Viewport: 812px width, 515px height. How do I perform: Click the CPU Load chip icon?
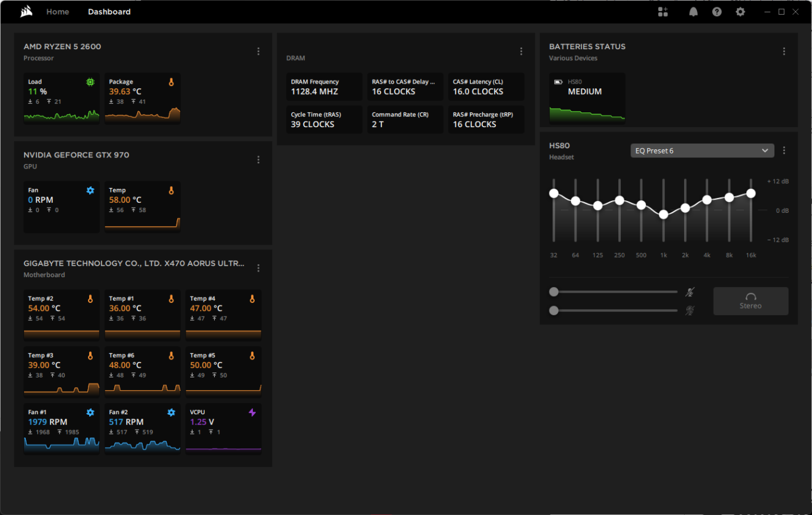[90, 82]
